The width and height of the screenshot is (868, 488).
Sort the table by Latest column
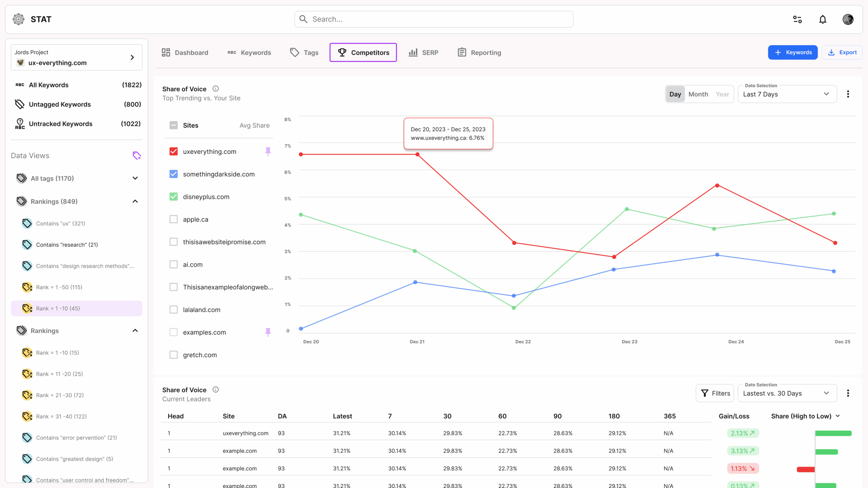(x=342, y=416)
